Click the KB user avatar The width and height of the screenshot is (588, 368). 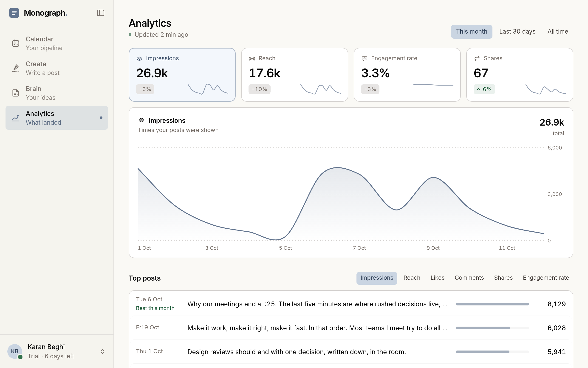14,351
